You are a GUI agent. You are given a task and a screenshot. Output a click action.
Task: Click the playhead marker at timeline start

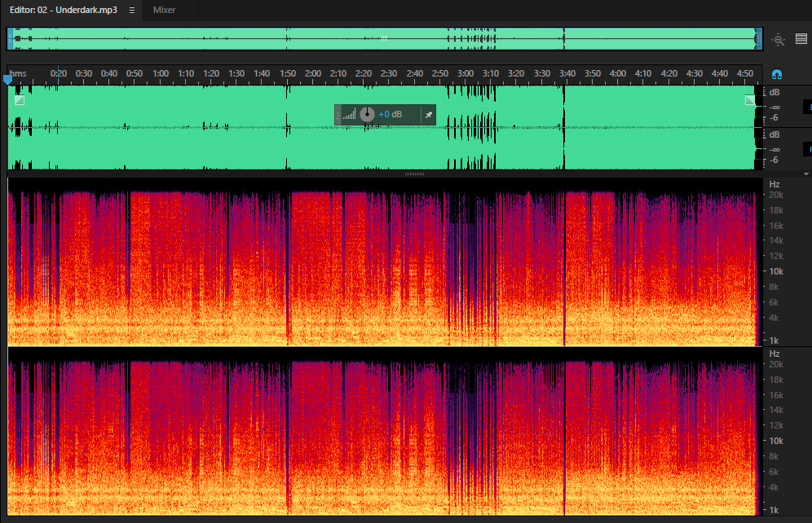pos(7,80)
